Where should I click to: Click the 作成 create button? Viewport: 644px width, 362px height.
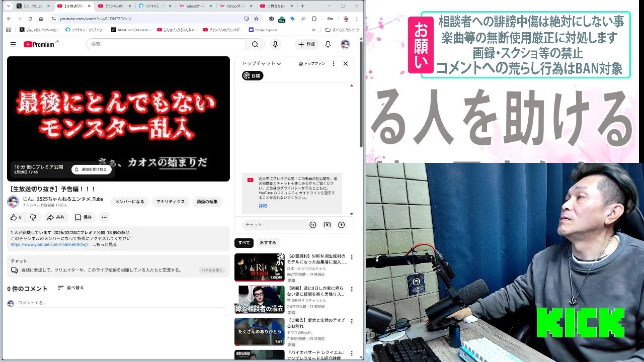pyautogui.click(x=306, y=44)
